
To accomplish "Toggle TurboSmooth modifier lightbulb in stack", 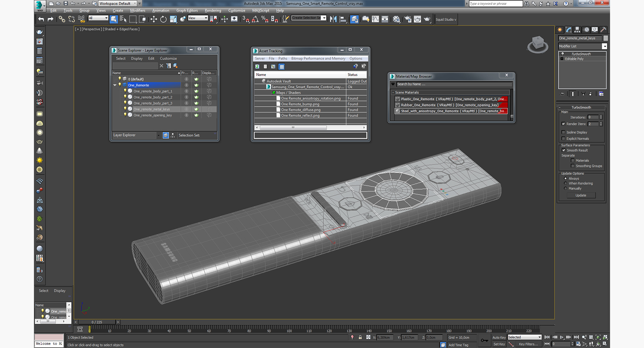I will click(562, 54).
